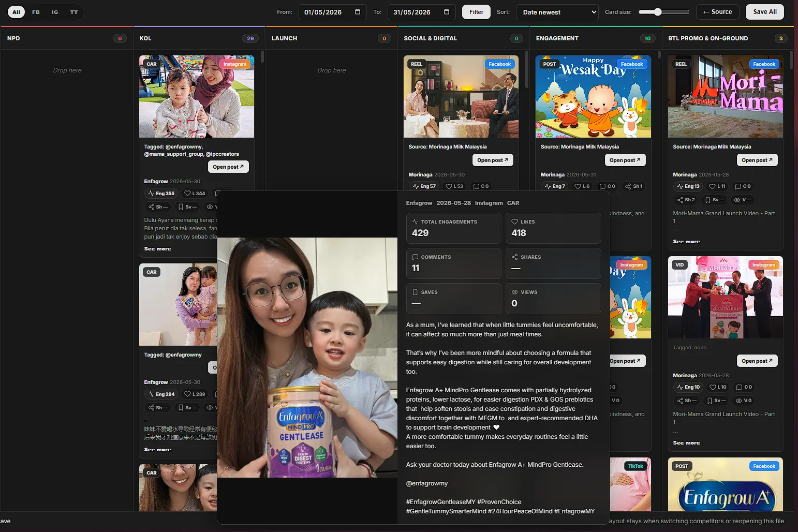798x532 pixels.
Task: Click the Eng 294 engagement chip
Action: click(161, 394)
